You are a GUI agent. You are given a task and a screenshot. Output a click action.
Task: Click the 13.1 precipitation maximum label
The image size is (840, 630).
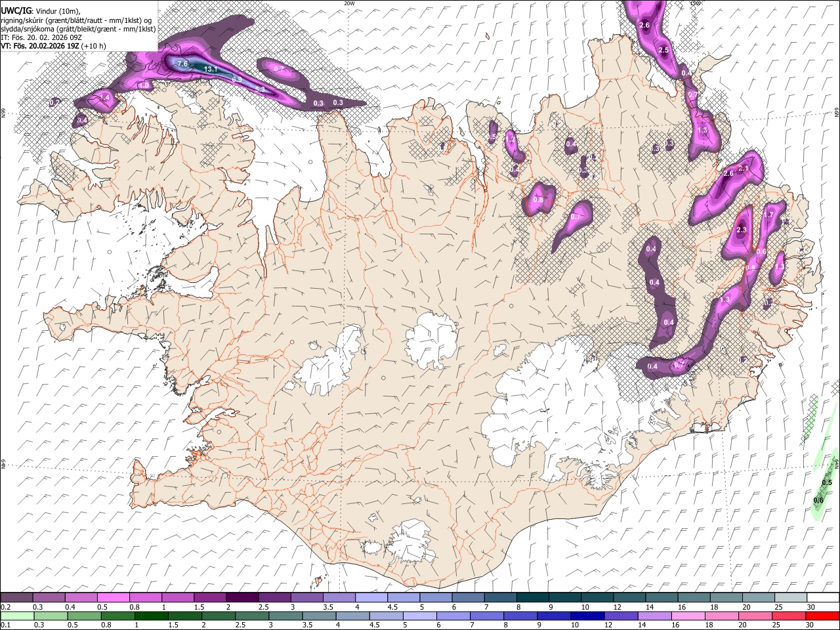211,69
